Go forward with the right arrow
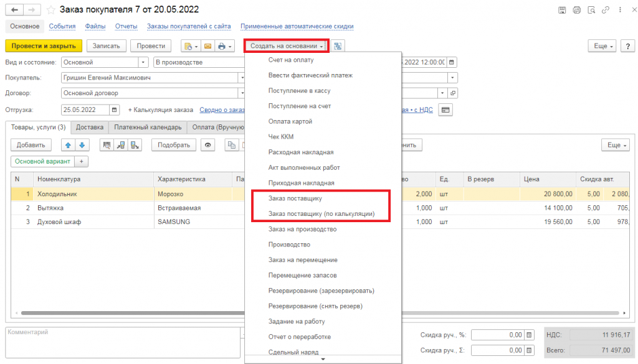The width and height of the screenshot is (638, 364). coord(32,10)
